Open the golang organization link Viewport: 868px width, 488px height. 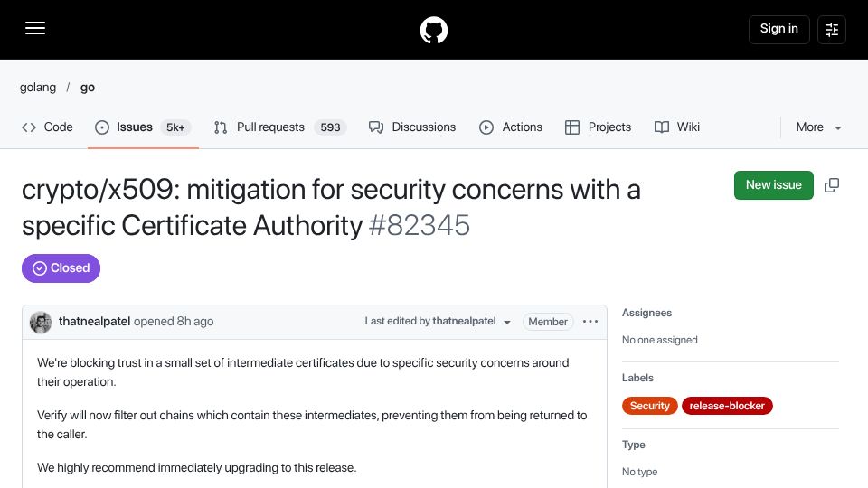pyautogui.click(x=38, y=88)
